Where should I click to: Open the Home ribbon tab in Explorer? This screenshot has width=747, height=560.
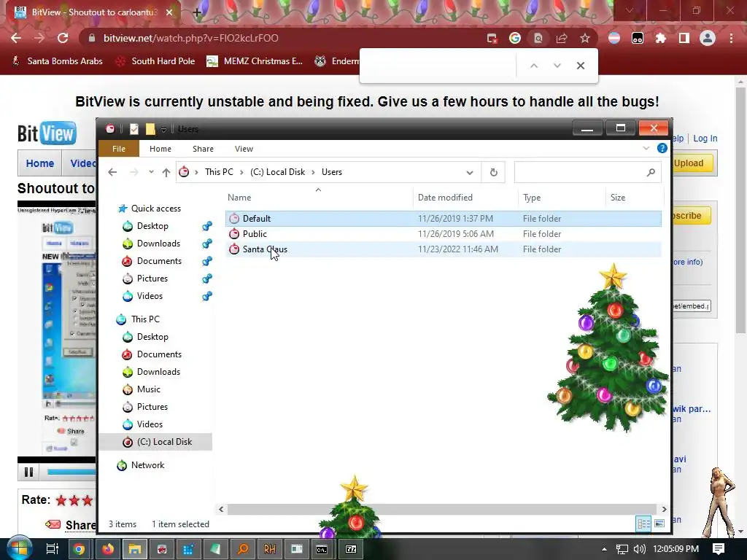[x=160, y=149]
